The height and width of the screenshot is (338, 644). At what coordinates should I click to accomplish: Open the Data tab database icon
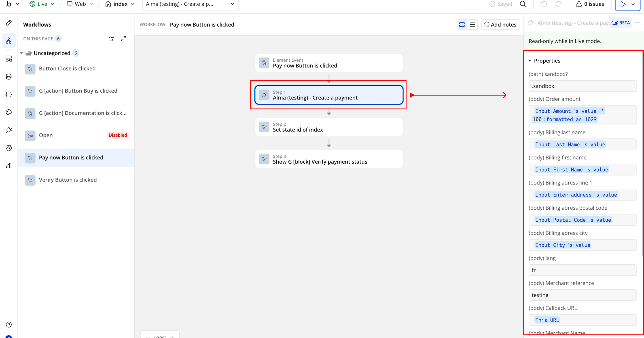coord(9,77)
